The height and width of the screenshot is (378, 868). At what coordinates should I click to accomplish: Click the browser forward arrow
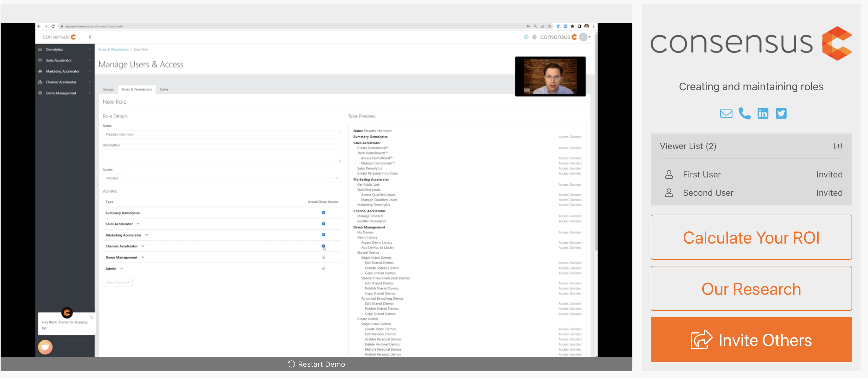tap(46, 26)
